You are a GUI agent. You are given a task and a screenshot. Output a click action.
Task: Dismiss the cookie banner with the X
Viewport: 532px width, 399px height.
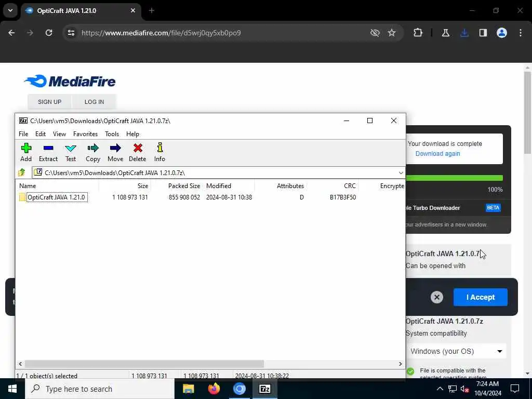tap(436, 297)
